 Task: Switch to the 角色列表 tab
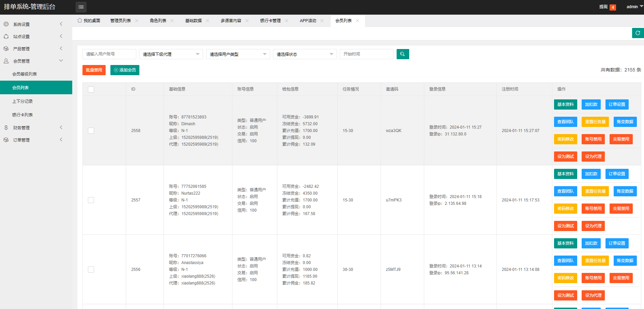(158, 20)
